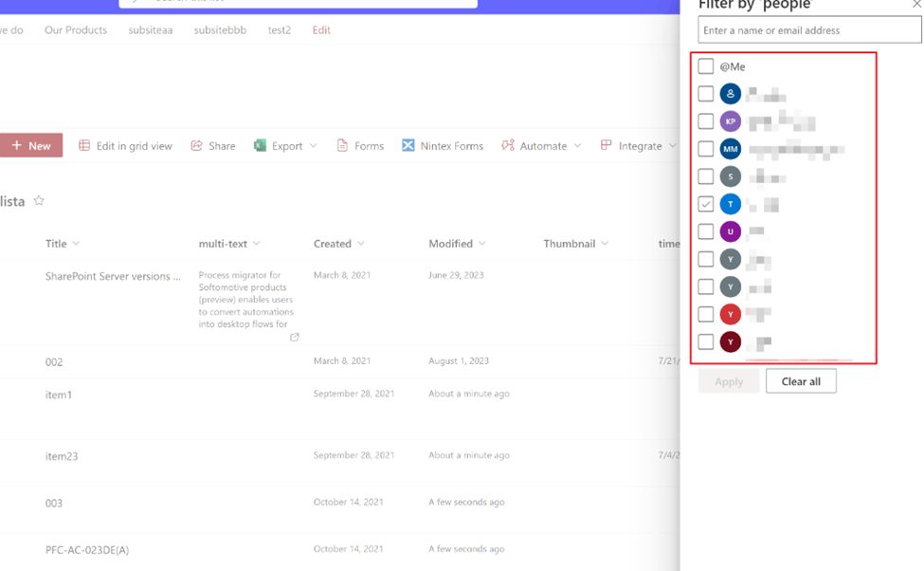This screenshot has width=924, height=571.
Task: Open the list item titled item1
Action: (59, 395)
